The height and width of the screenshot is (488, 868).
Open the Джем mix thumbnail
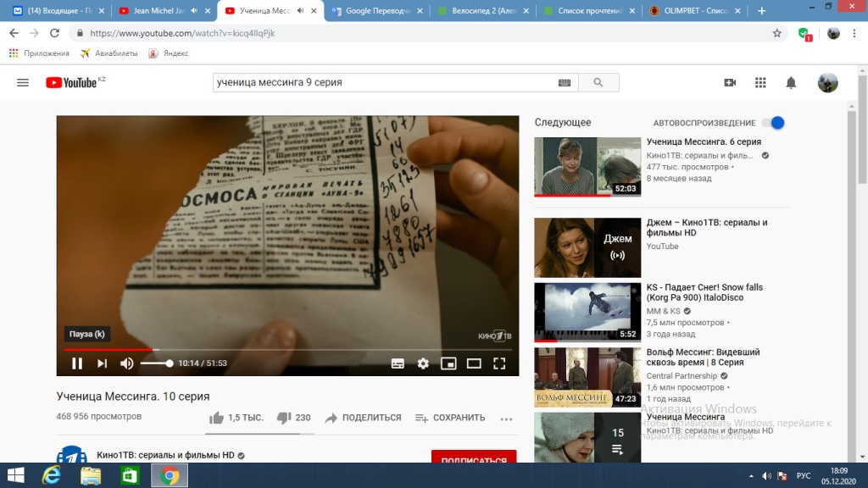point(587,247)
